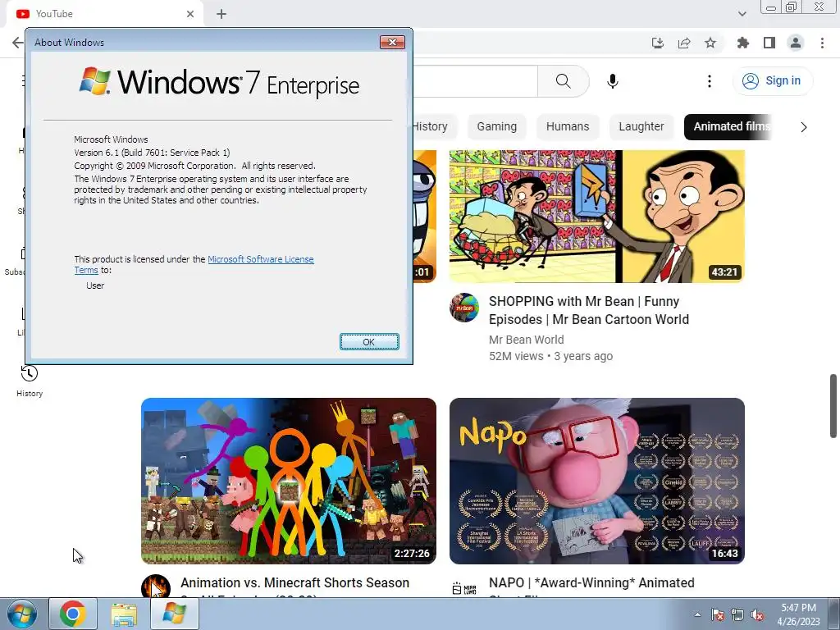Close the About Windows dialog
The height and width of the screenshot is (630, 840).
click(392, 43)
